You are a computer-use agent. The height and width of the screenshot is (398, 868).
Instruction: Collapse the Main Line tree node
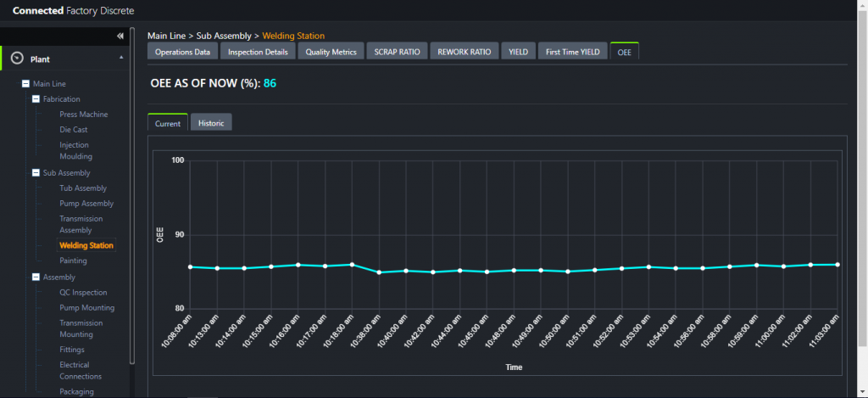point(25,84)
